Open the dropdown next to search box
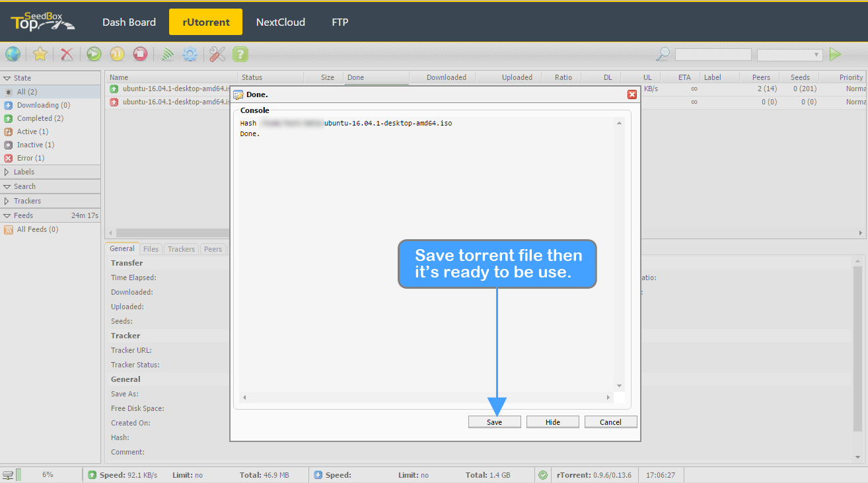This screenshot has height=483, width=868. 789,55
